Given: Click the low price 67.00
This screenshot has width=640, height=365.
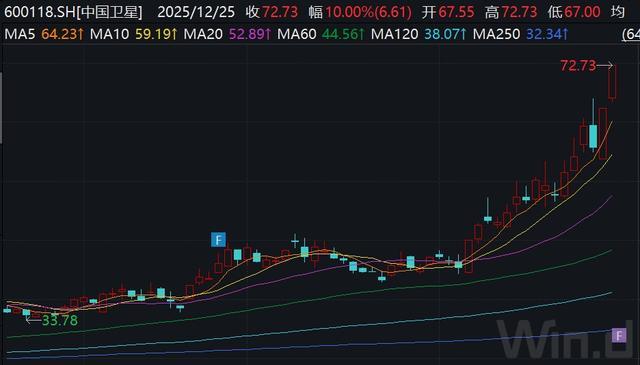Looking at the screenshot, I should [x=582, y=12].
